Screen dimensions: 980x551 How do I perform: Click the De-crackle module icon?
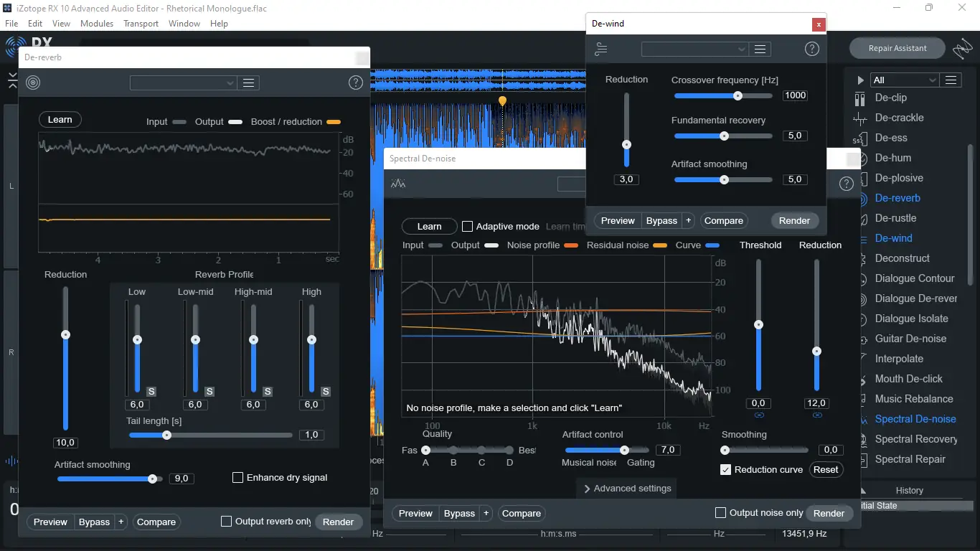click(859, 118)
